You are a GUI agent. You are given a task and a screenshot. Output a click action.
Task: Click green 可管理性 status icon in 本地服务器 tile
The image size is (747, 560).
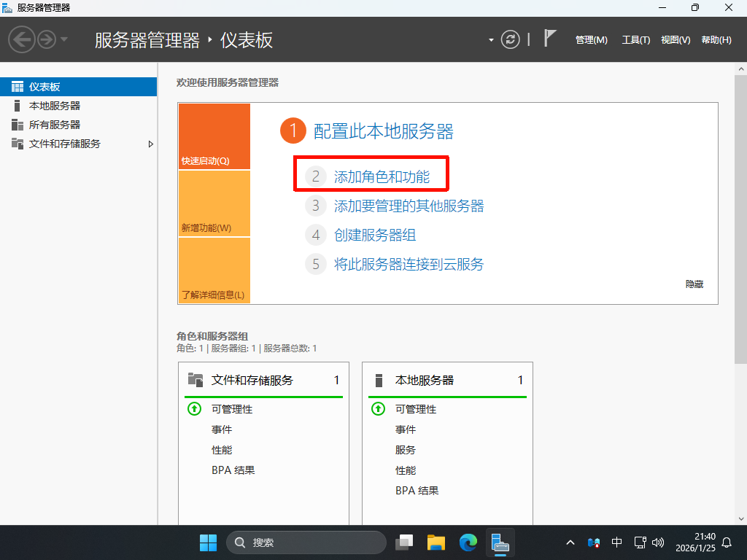[378, 409]
